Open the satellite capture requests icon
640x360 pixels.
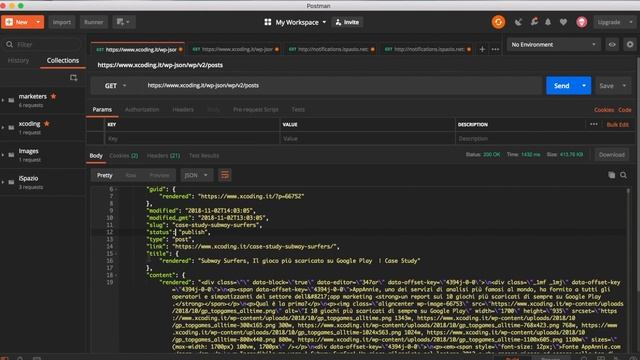[x=518, y=22]
